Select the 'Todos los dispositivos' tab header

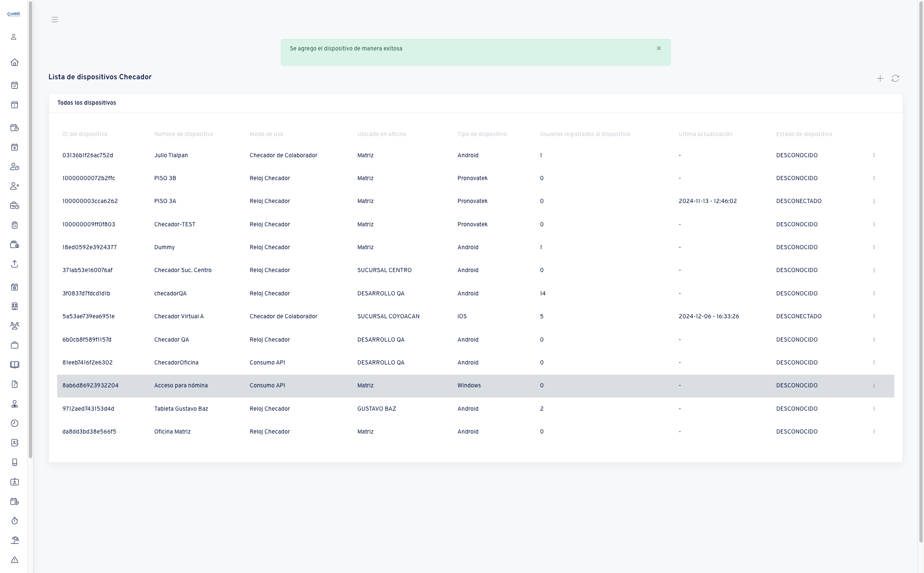pyautogui.click(x=87, y=103)
